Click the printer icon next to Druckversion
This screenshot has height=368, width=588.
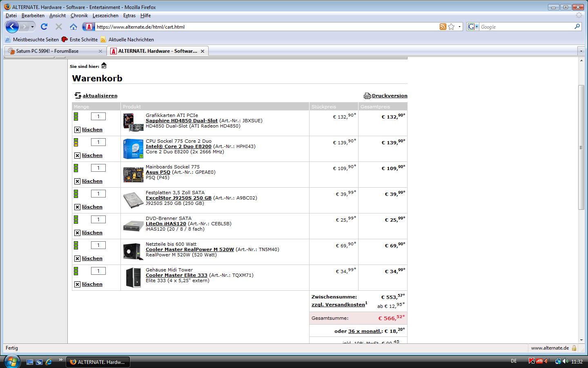coord(367,96)
